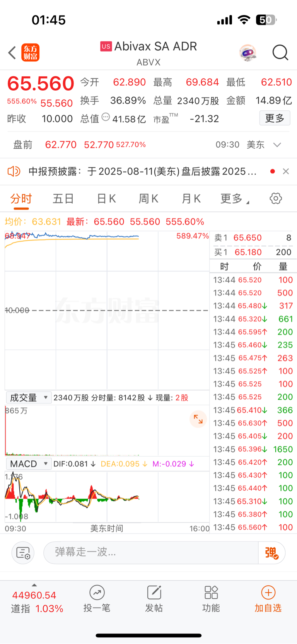Screen dimensions: 297x644
Task: Tap the 金额 14.89亿 value
Action: [x=274, y=101]
